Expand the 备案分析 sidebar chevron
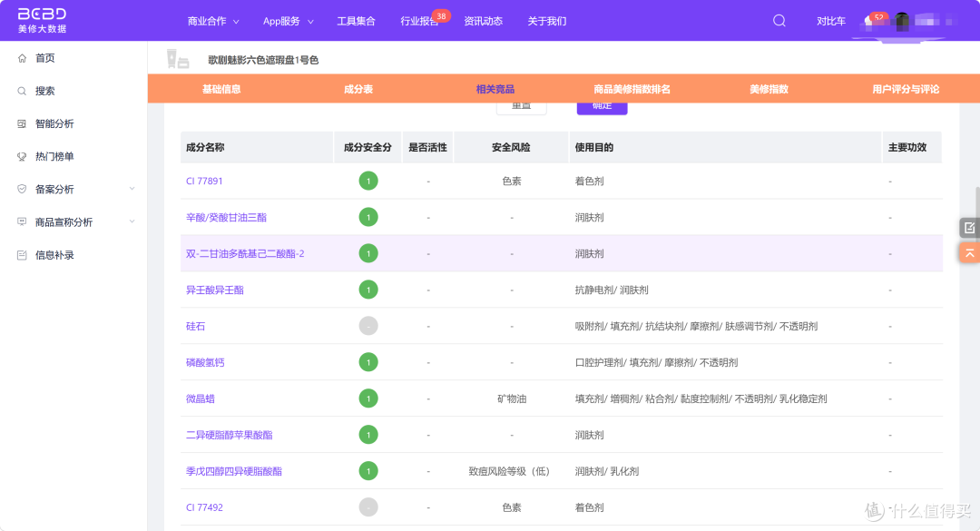 [x=132, y=189]
